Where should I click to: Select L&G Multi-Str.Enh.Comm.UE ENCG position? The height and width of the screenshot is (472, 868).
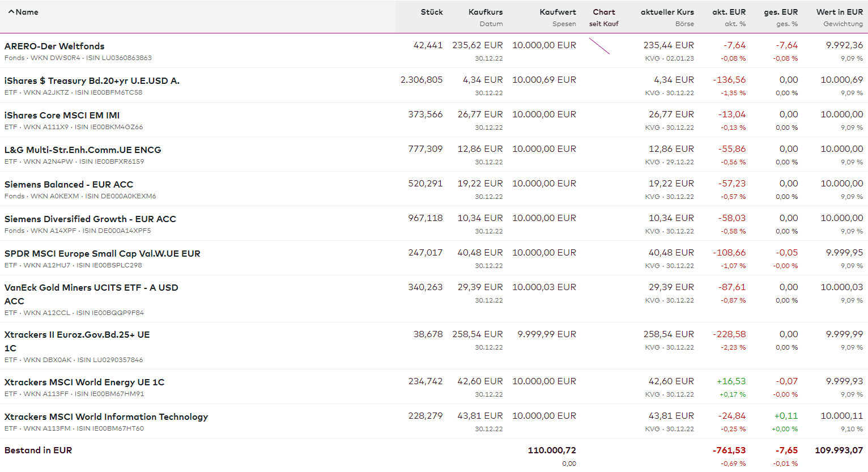coord(83,150)
